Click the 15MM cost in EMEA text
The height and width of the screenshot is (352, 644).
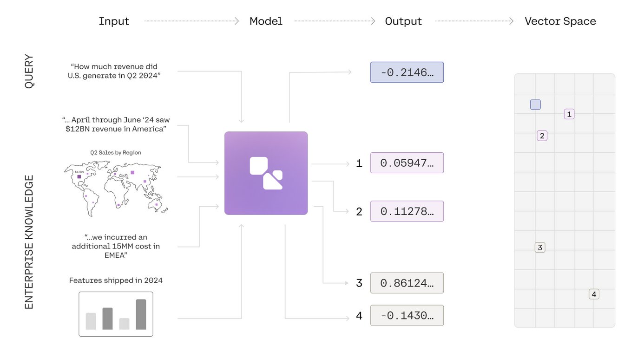coord(116,246)
